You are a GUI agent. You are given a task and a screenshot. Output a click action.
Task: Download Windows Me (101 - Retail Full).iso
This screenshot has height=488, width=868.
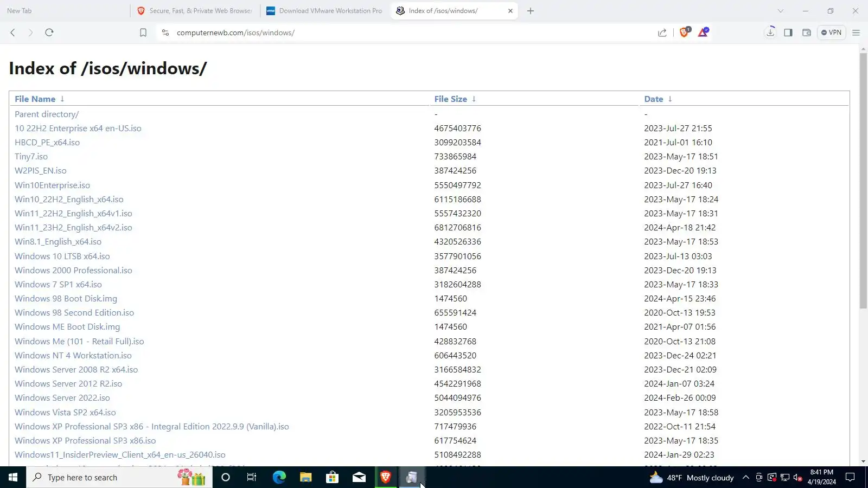79,342
